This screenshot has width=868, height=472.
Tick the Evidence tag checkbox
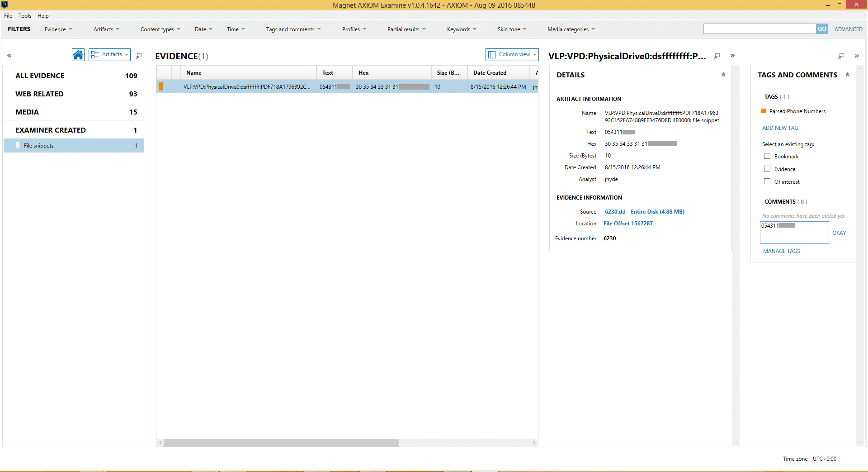[767, 169]
